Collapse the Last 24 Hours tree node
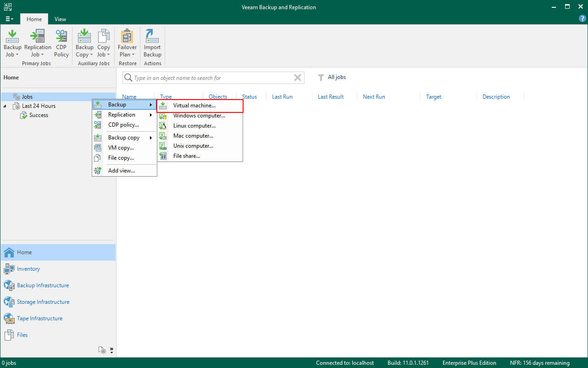588x368 pixels. [5, 106]
